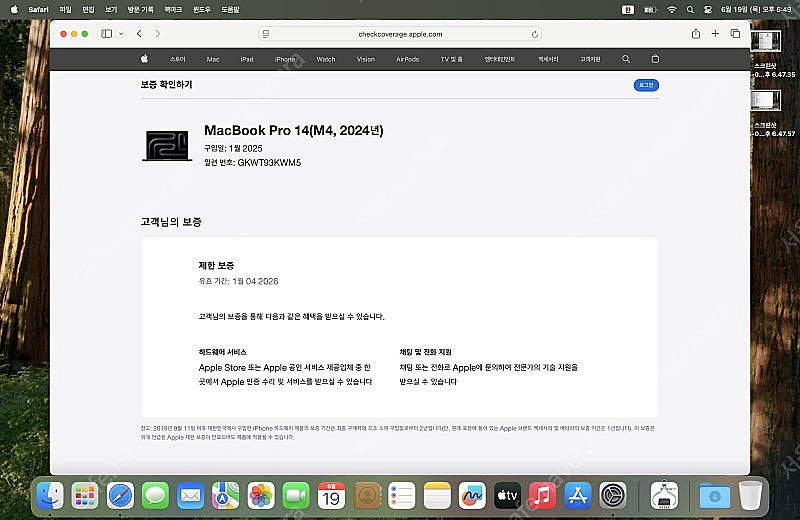Open the AirPods navigation link

[x=408, y=59]
